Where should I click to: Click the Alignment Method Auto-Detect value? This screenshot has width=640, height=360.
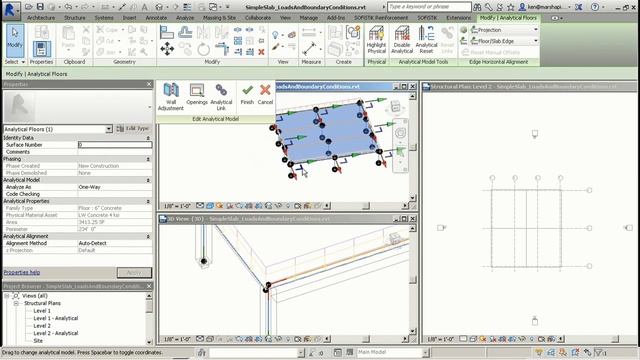(115, 243)
